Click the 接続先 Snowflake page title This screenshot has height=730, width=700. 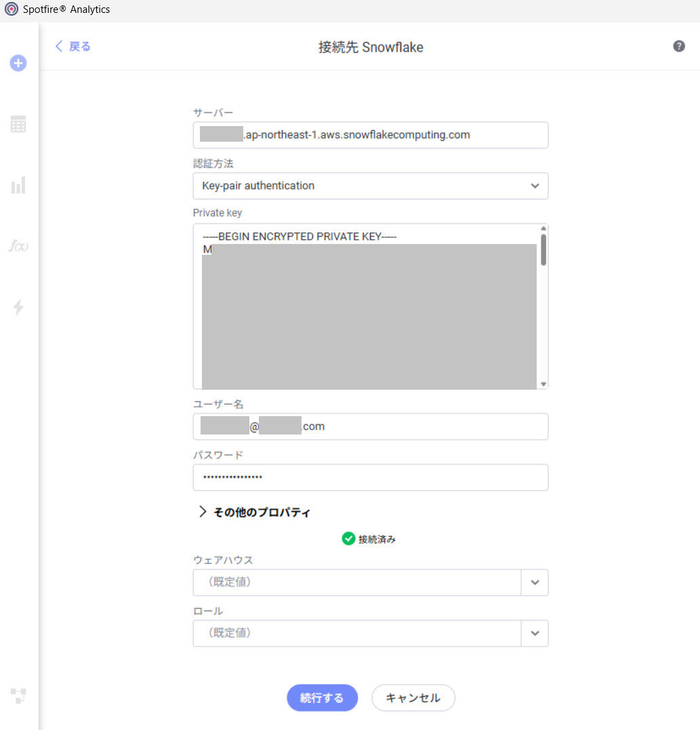pyautogui.click(x=371, y=47)
